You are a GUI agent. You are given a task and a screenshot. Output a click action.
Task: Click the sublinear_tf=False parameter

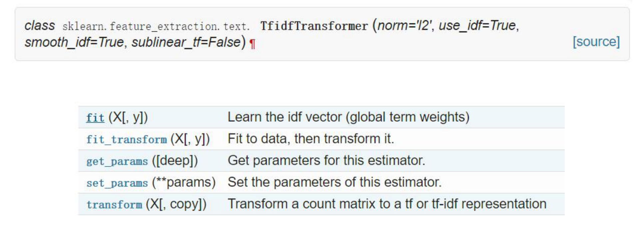click(x=186, y=42)
